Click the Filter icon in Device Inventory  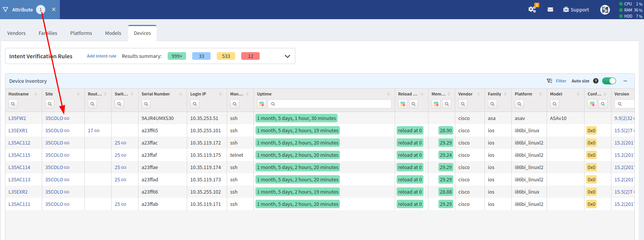(550, 81)
